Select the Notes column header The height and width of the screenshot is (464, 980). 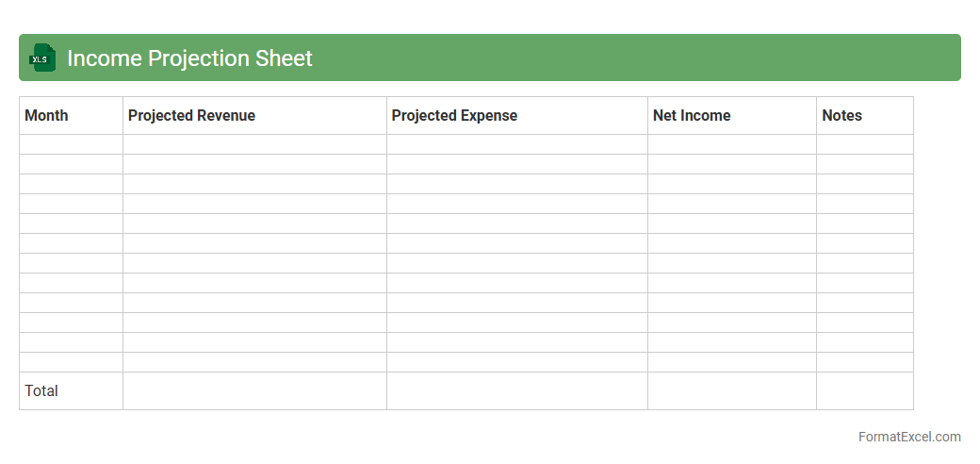tap(841, 116)
